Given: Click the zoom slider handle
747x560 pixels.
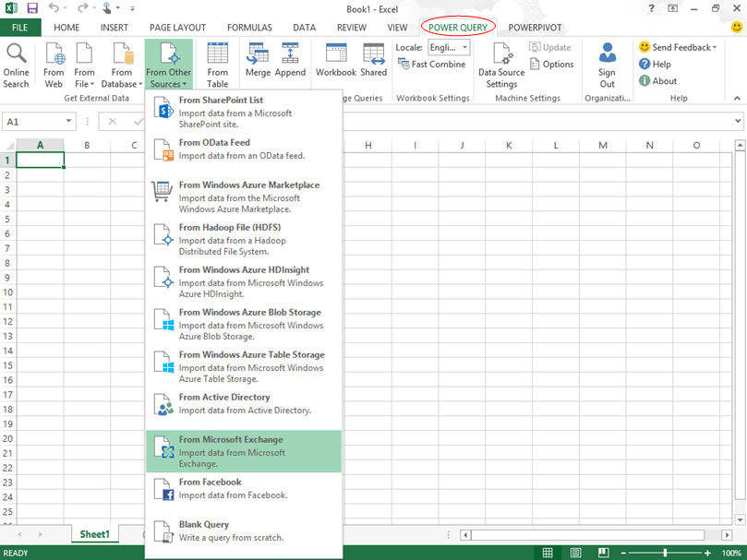Looking at the screenshot, I should point(665,553).
